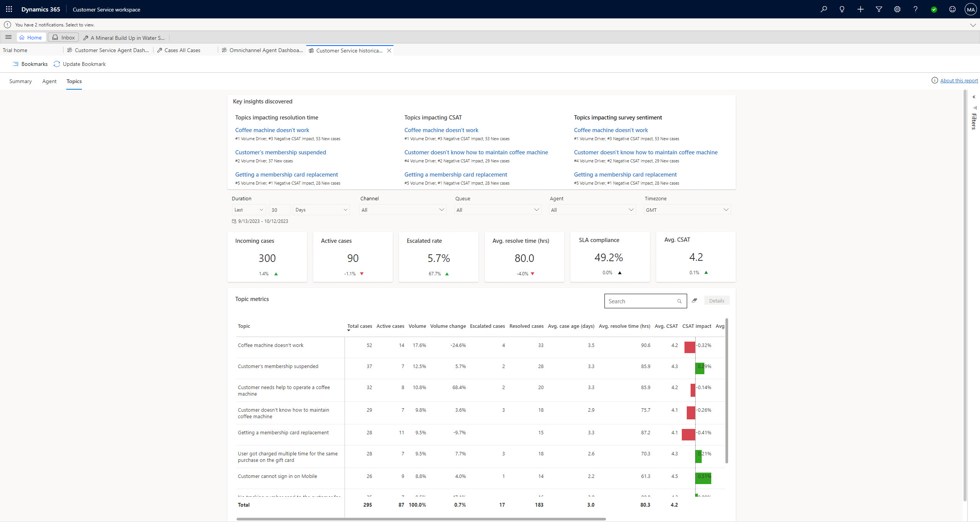Screen dimensions: 980x522
Task: Click the Details button
Action: point(717,301)
